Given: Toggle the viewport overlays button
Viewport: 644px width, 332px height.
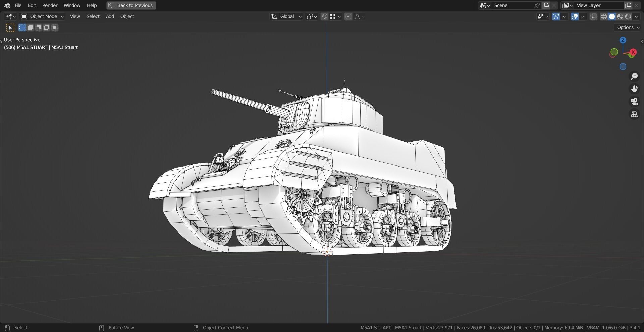Looking at the screenshot, I should tap(575, 16).
